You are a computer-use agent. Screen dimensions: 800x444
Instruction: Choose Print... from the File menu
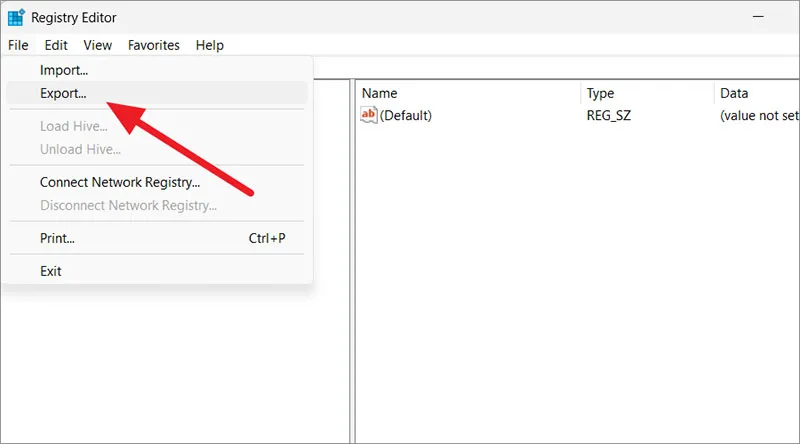(x=157, y=238)
